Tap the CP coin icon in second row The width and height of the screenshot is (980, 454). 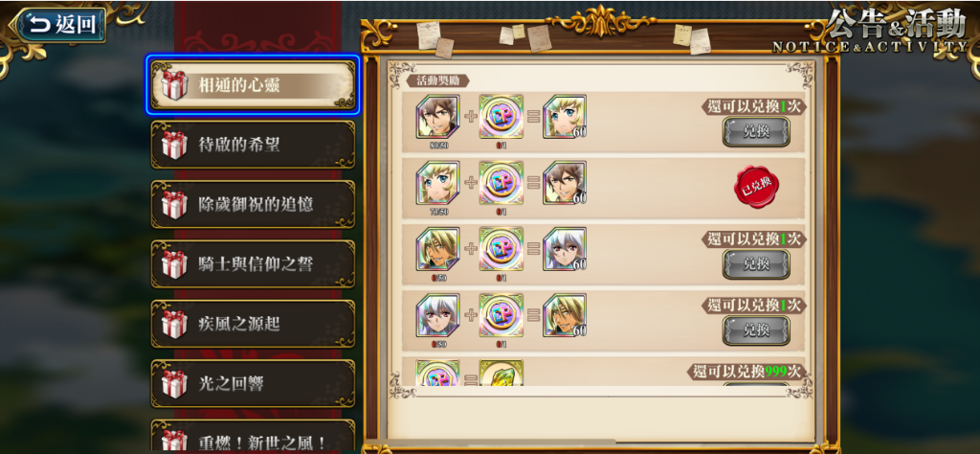pos(501,183)
